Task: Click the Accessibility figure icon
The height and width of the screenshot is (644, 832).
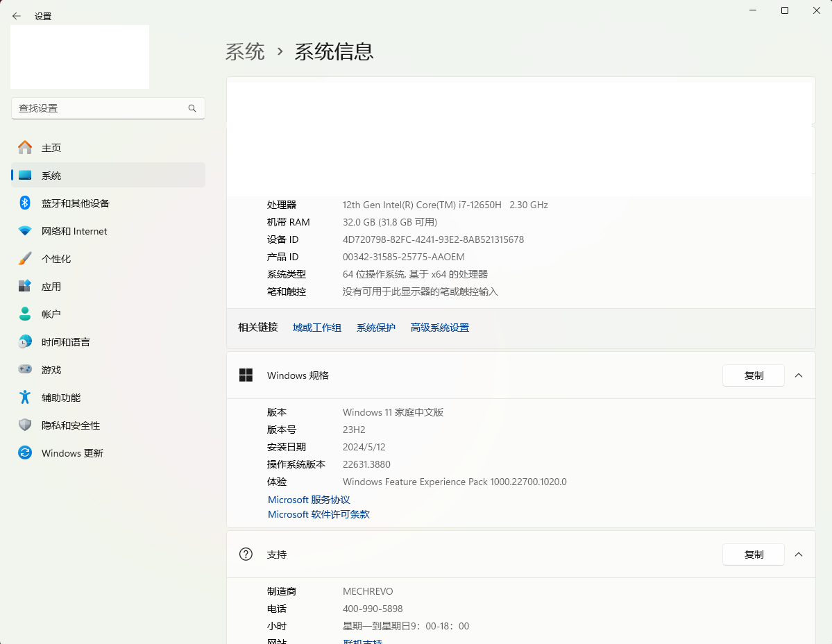Action: click(25, 397)
